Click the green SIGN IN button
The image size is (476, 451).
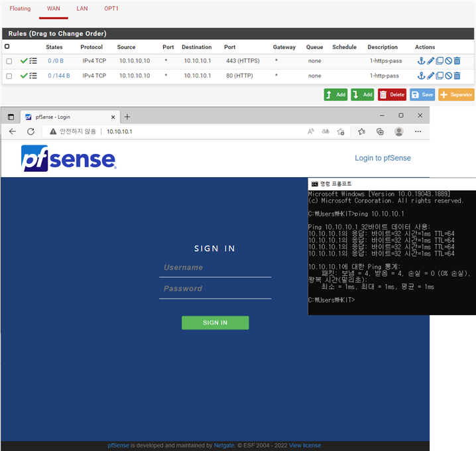(215, 322)
